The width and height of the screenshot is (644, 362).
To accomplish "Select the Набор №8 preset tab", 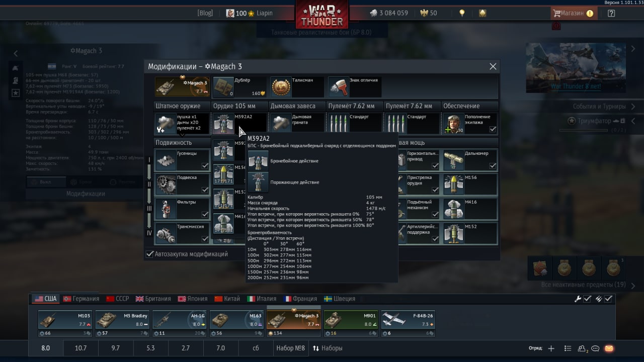I will pos(291,348).
